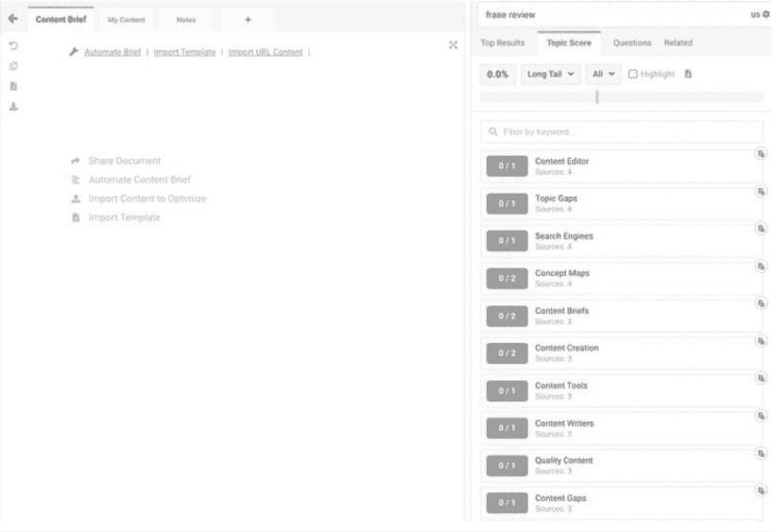Add a new tab with plus

point(249,20)
